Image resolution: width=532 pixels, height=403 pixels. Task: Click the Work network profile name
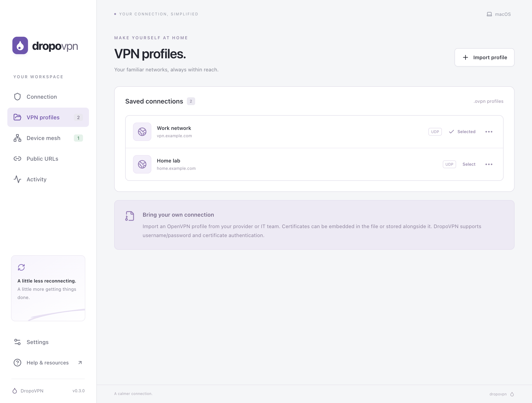tap(174, 128)
